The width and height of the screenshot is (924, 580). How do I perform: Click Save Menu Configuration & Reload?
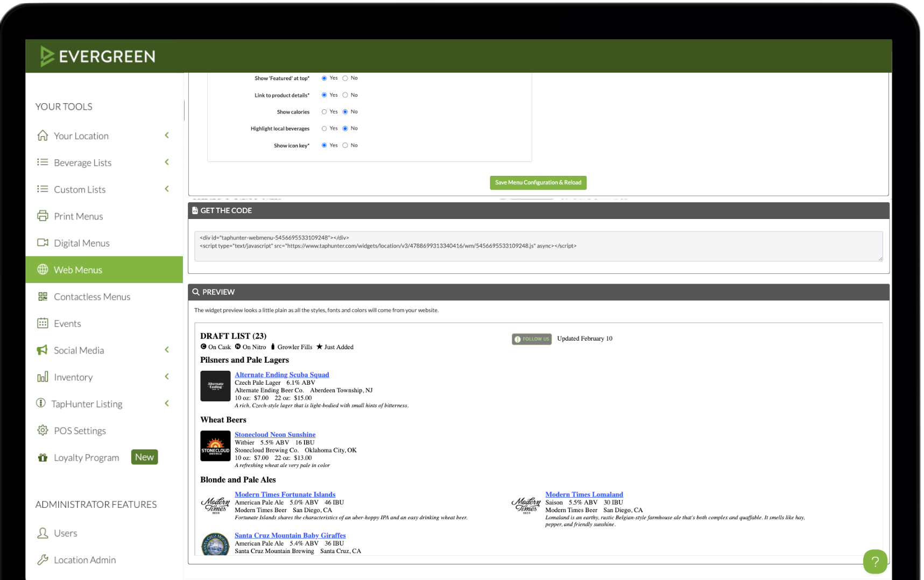click(x=538, y=183)
